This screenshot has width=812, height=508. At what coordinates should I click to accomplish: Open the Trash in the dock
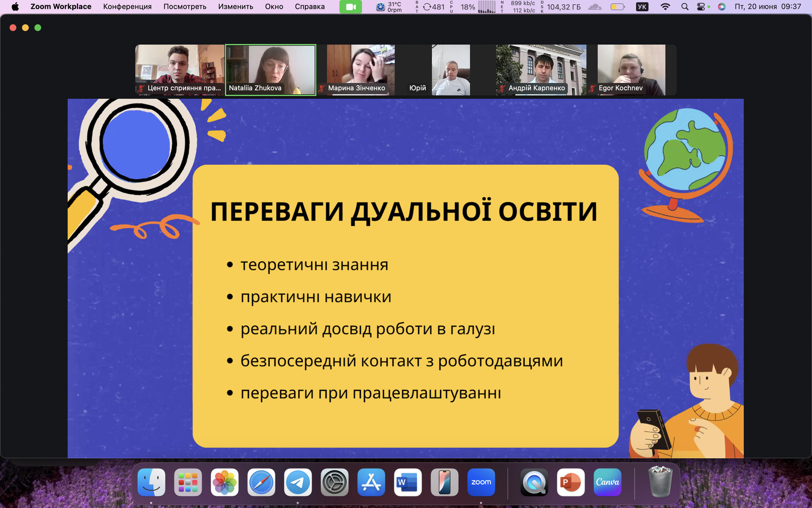(660, 482)
